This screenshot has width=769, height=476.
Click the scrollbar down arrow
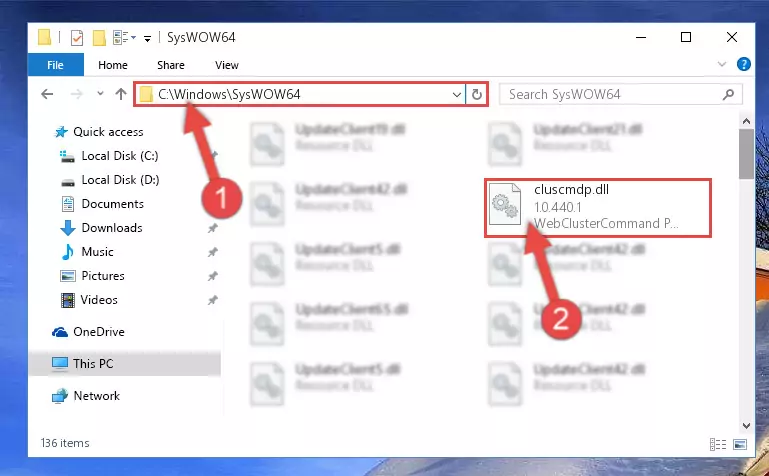point(746,426)
